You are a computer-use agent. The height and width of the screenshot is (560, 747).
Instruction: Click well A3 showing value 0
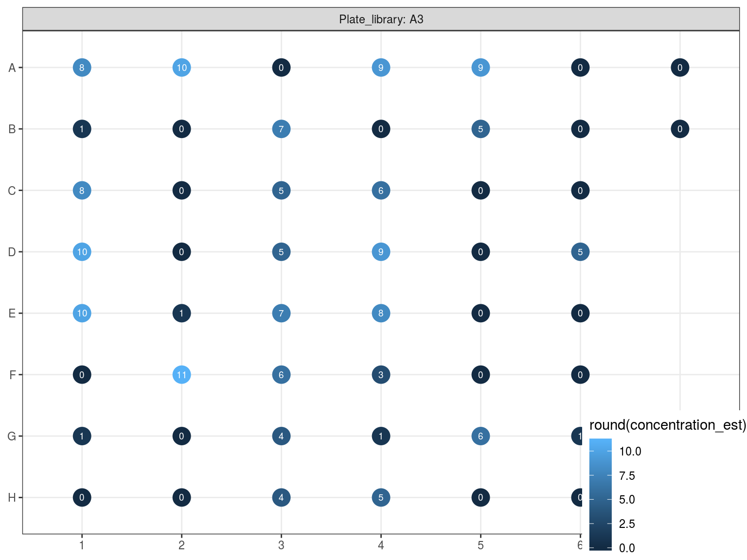pos(281,68)
